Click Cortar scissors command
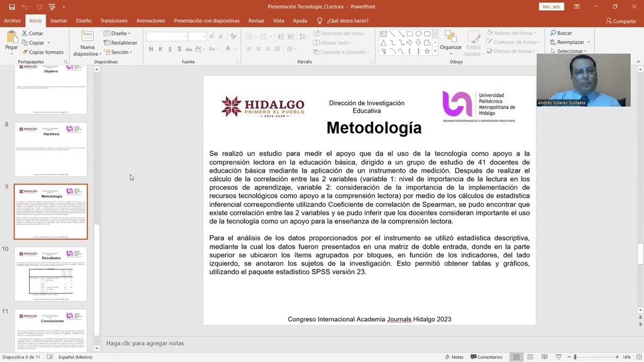The image size is (644, 362). pos(32,33)
